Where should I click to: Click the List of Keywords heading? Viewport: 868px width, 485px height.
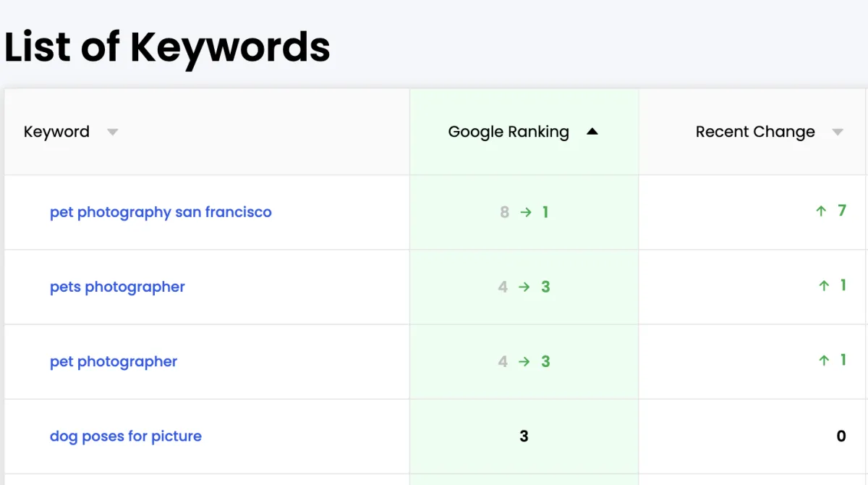(167, 47)
